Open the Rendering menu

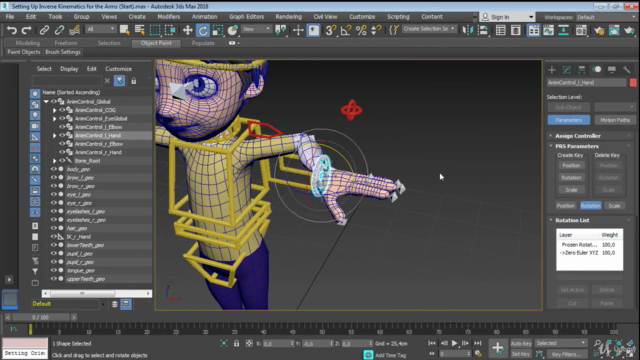(289, 17)
